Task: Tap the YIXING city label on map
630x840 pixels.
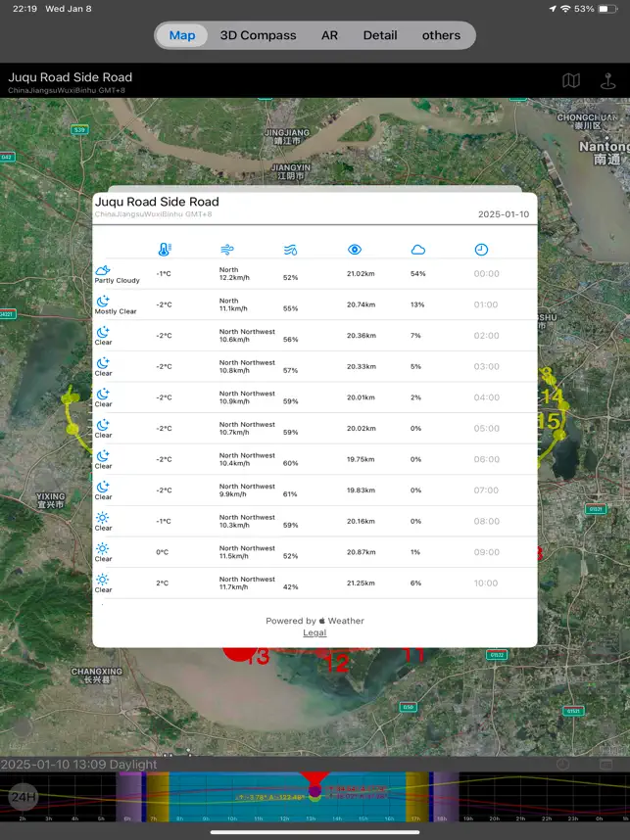Action: point(51,500)
